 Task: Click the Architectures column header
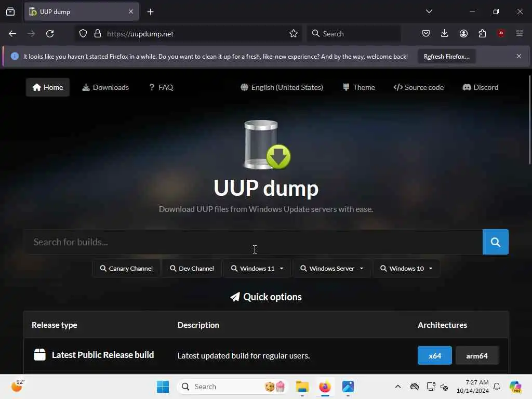pyautogui.click(x=443, y=325)
